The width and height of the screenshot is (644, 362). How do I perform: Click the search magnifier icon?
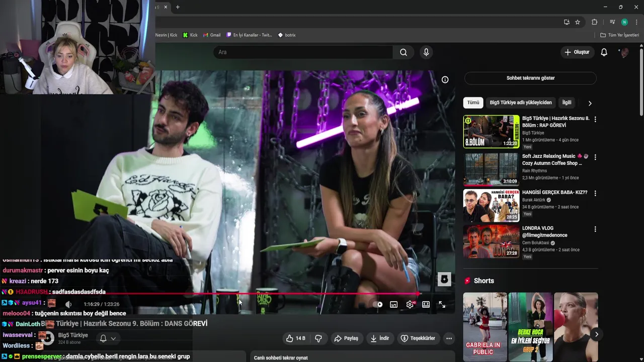coord(404,52)
